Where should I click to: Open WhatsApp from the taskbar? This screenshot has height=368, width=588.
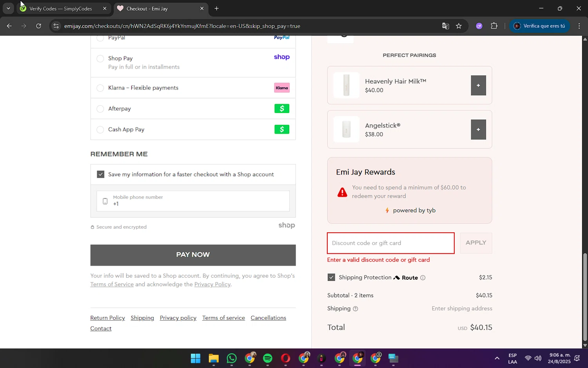(x=232, y=358)
